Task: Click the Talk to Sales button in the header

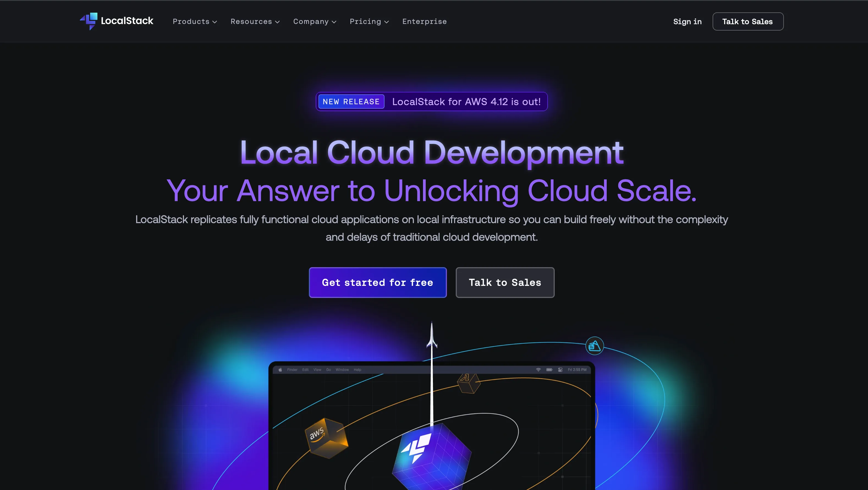Action: pyautogui.click(x=748, y=21)
